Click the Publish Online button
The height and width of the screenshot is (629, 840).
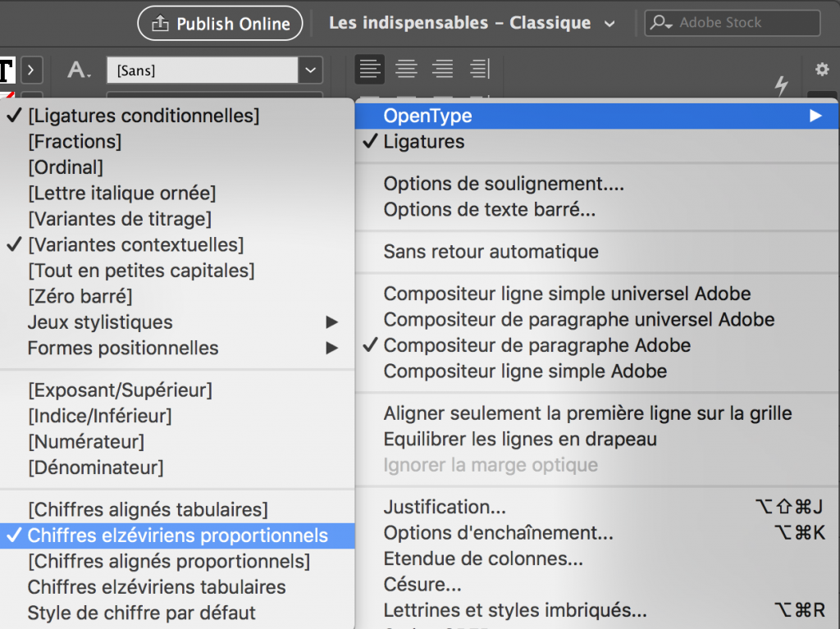click(x=220, y=24)
